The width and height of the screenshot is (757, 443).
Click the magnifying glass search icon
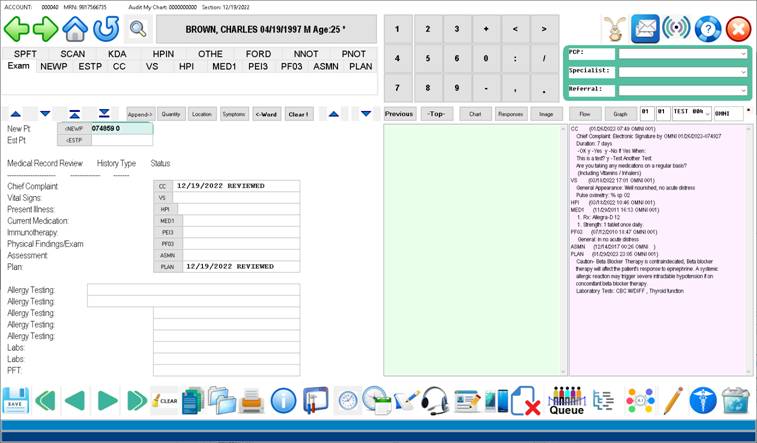point(137,28)
